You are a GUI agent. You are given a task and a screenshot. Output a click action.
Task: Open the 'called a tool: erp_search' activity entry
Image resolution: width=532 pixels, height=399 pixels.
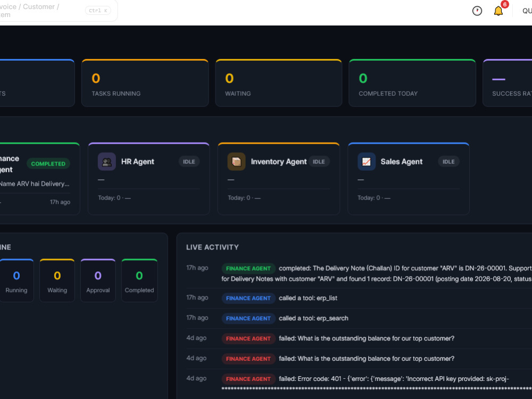click(359, 318)
